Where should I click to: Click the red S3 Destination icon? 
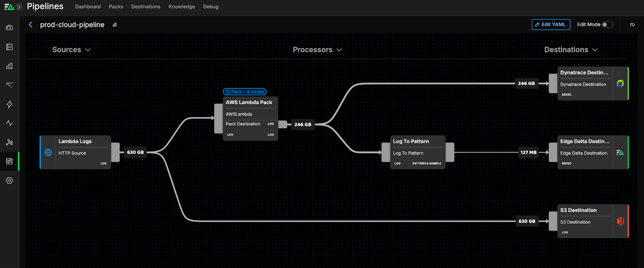(x=620, y=221)
